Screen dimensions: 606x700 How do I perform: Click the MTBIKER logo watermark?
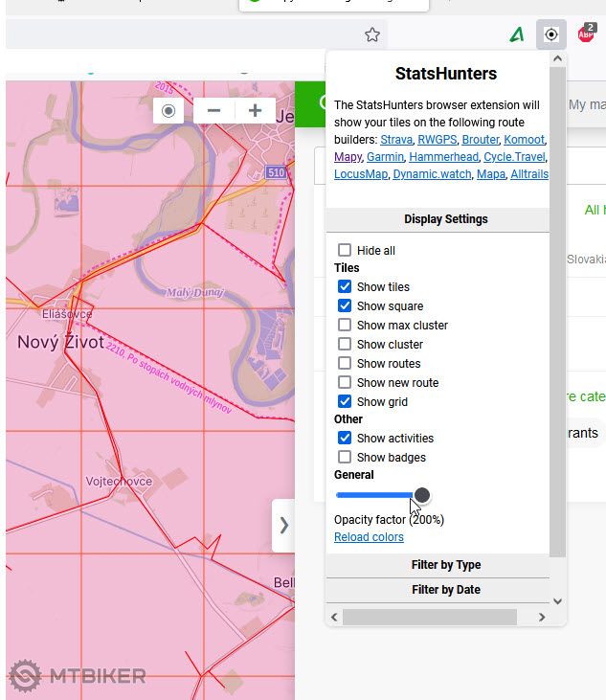(x=78, y=675)
